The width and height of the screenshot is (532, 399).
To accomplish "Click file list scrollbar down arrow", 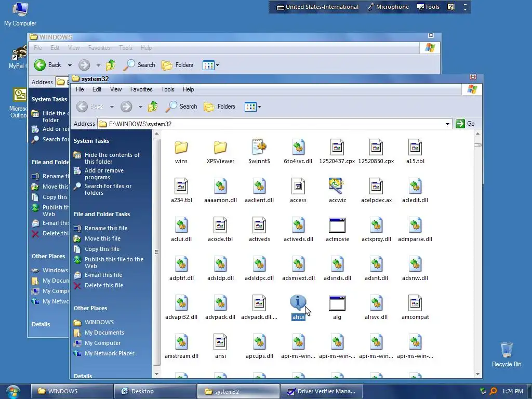I will coord(477,374).
